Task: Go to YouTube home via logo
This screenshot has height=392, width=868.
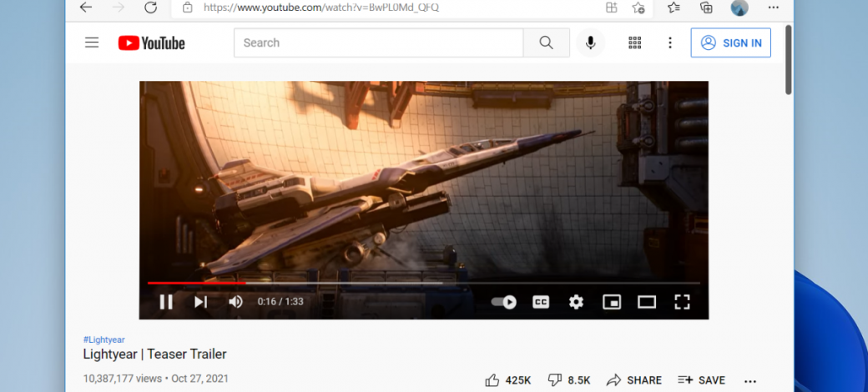Action: pyautogui.click(x=152, y=43)
